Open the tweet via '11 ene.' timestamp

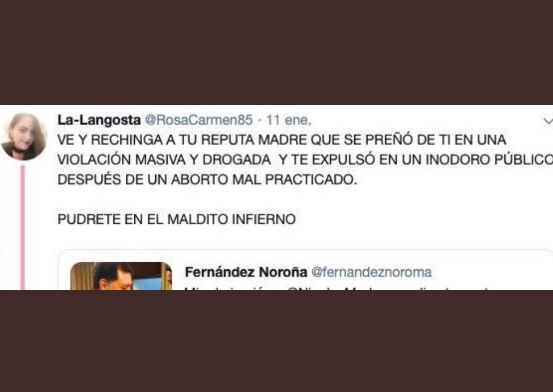tap(289, 120)
